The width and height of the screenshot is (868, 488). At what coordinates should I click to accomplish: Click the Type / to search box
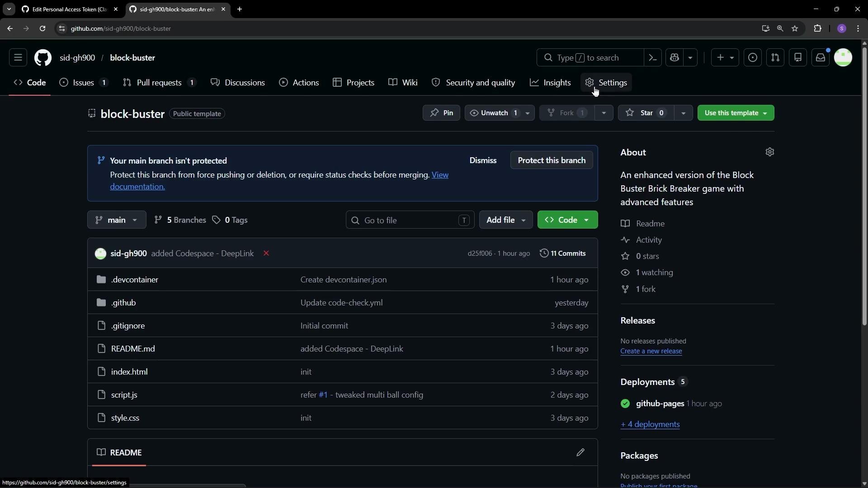(590, 58)
